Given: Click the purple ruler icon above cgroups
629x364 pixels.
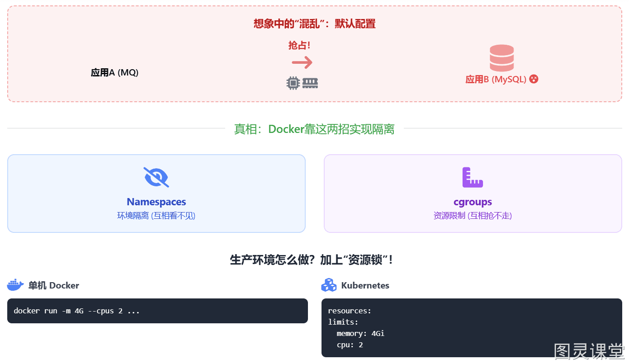Looking at the screenshot, I should [x=473, y=177].
